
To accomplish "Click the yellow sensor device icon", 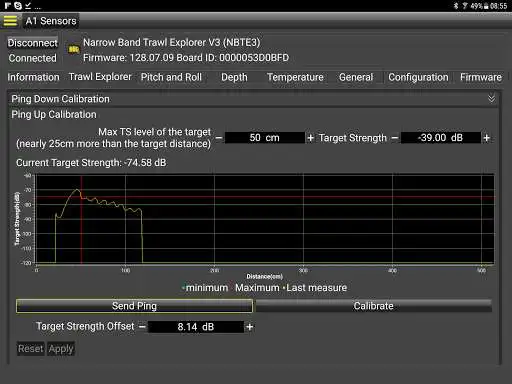I will pyautogui.click(x=74, y=49).
